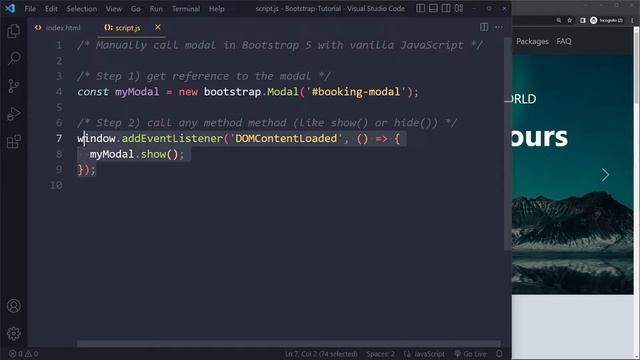This screenshot has height=360, width=640.
Task: Open the View menu
Action: (114, 9)
